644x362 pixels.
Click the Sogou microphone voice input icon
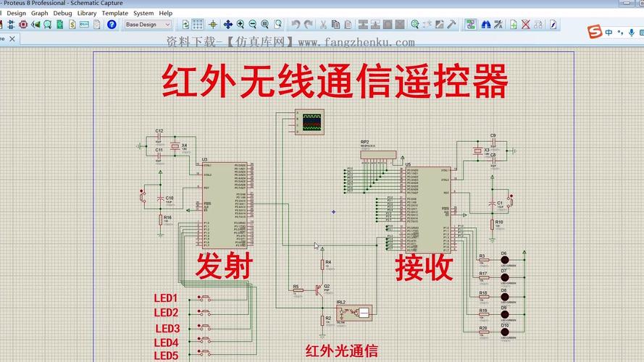pos(631,32)
